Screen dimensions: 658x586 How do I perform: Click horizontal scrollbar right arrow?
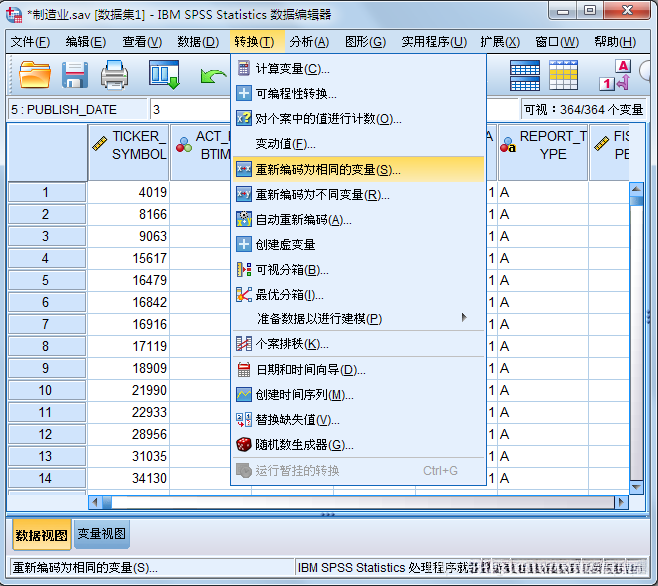pyautogui.click(x=621, y=502)
